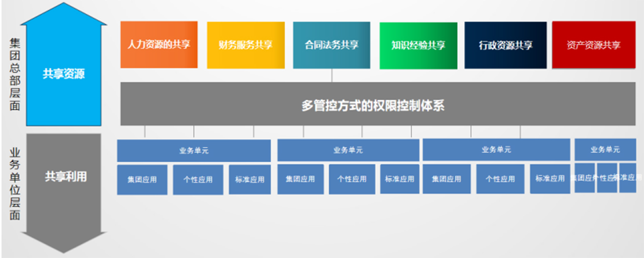This screenshot has height=258, width=644.
Task: Click the gray 共享利用 down arrow
Action: click(x=64, y=193)
